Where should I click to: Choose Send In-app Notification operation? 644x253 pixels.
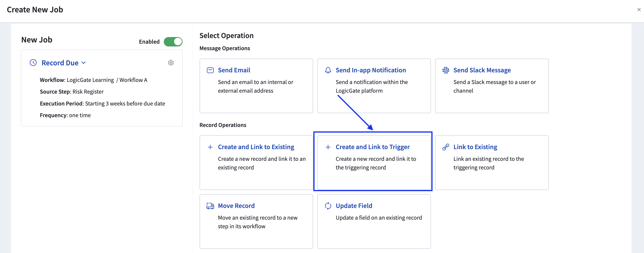(374, 86)
